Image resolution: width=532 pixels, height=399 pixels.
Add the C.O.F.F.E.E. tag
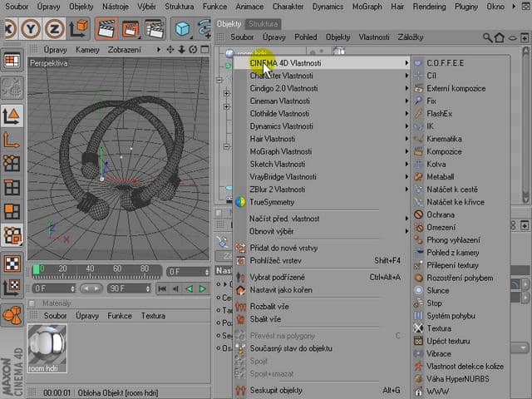pyautogui.click(x=461, y=63)
